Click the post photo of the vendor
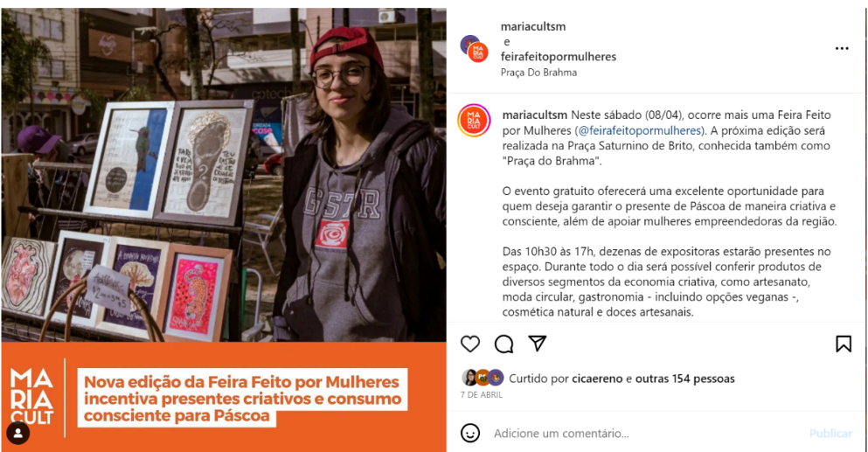 (224, 175)
